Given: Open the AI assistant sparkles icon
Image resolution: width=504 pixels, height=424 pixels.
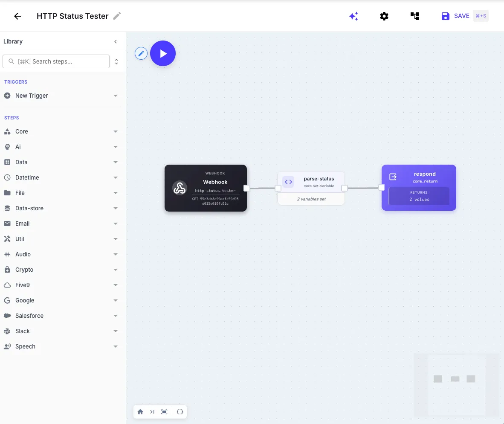Looking at the screenshot, I should 353,16.
